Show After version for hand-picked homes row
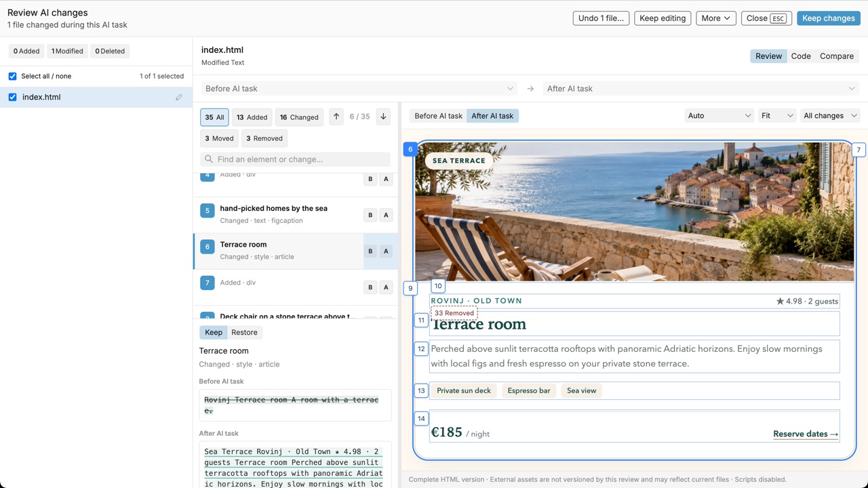The height and width of the screenshot is (488, 868). tap(386, 215)
